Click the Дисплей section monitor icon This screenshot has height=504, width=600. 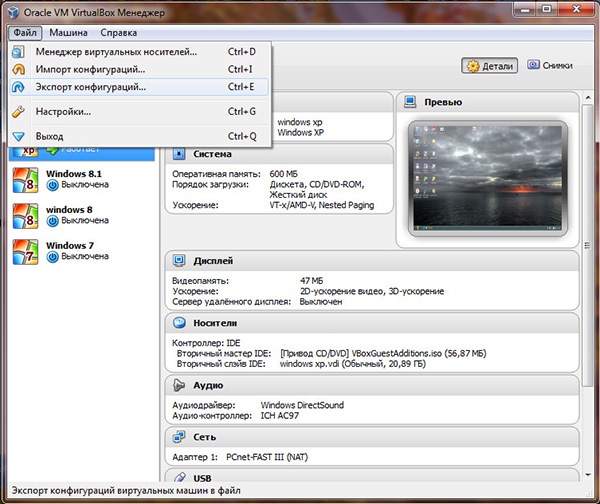click(178, 262)
